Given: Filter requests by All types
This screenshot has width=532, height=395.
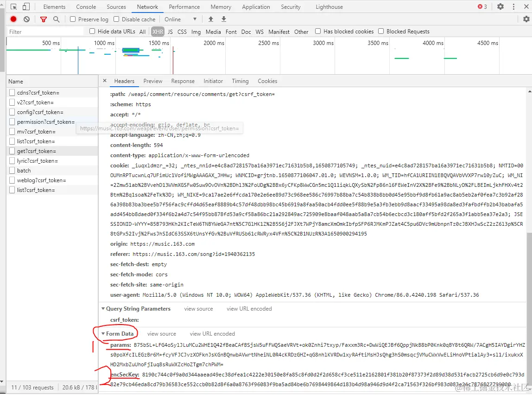Looking at the screenshot, I should click(x=143, y=32).
